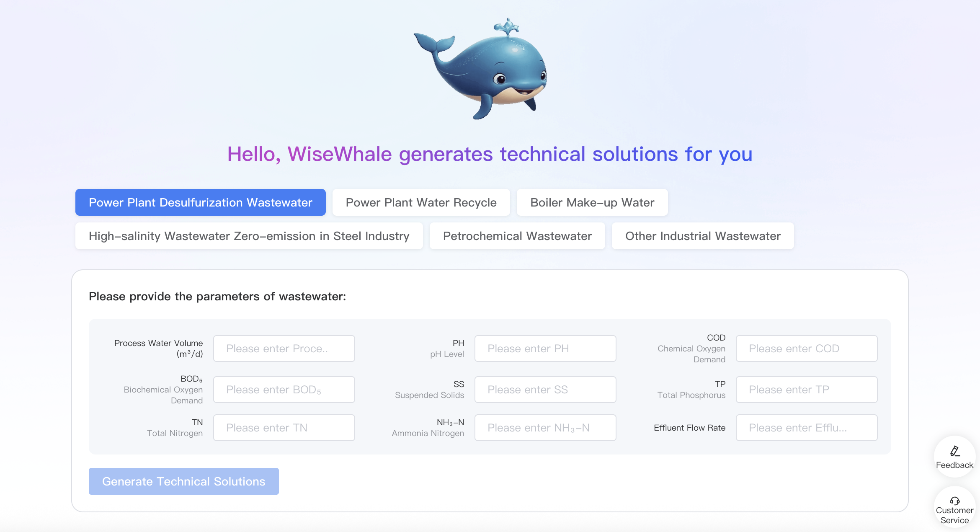The width and height of the screenshot is (980, 532).
Task: Focus the TN Total Nitrogen input
Action: point(284,428)
